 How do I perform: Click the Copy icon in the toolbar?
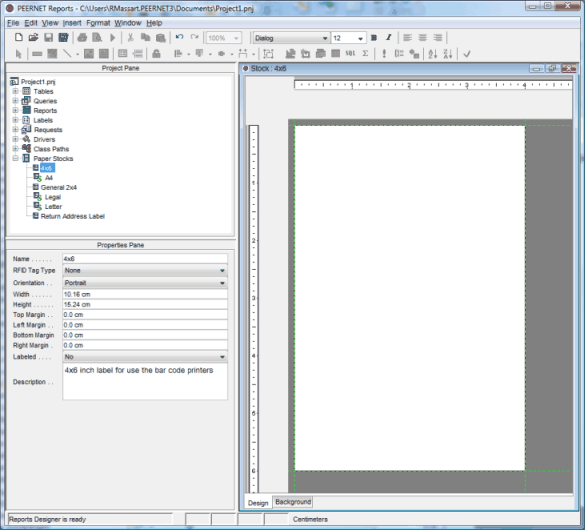click(146, 37)
